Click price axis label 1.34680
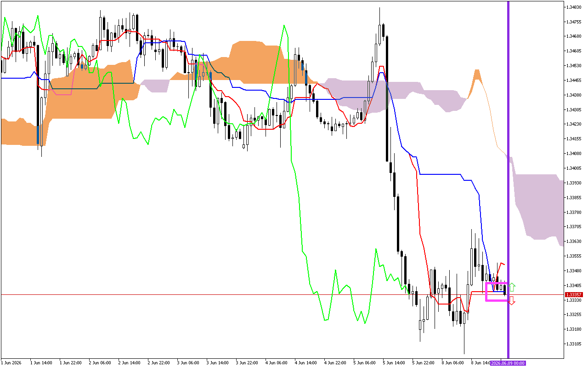 click(574, 36)
